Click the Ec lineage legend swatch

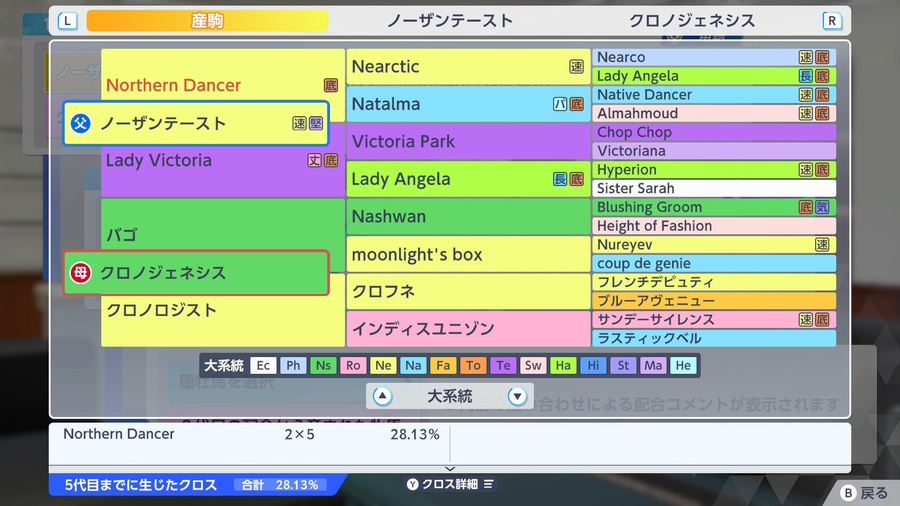[x=263, y=365]
